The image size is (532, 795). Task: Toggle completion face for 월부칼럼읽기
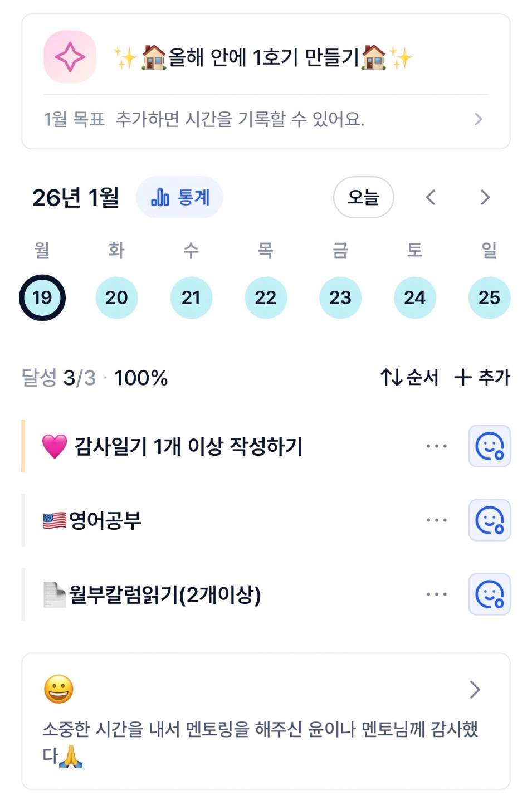pyautogui.click(x=489, y=594)
